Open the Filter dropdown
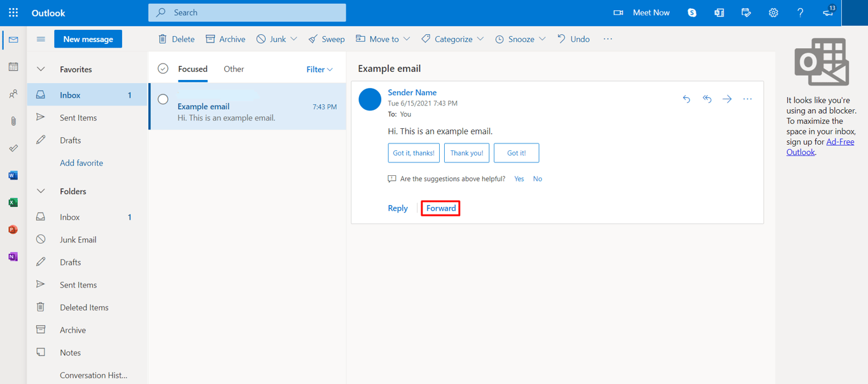Viewport: 868px width, 384px height. click(319, 69)
